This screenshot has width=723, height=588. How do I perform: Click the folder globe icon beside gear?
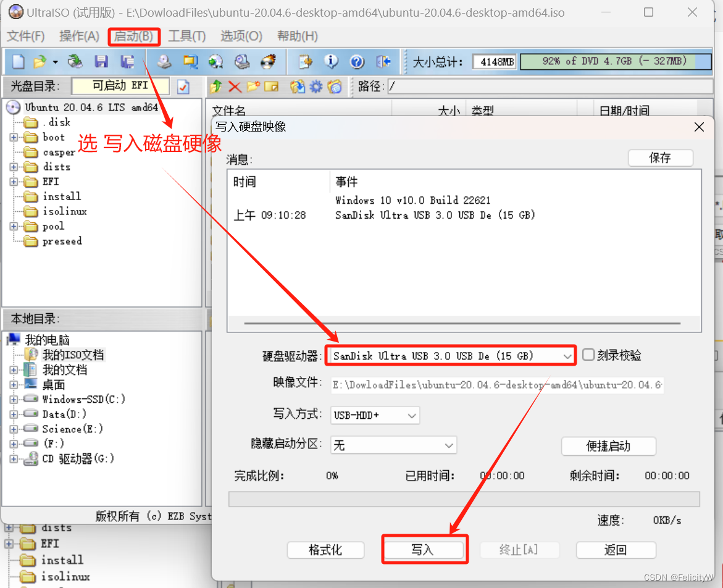tap(335, 86)
